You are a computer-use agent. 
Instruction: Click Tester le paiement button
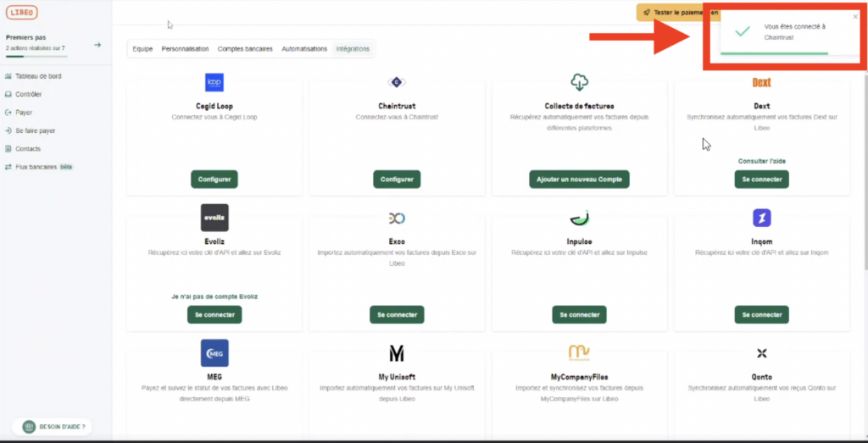click(x=677, y=12)
